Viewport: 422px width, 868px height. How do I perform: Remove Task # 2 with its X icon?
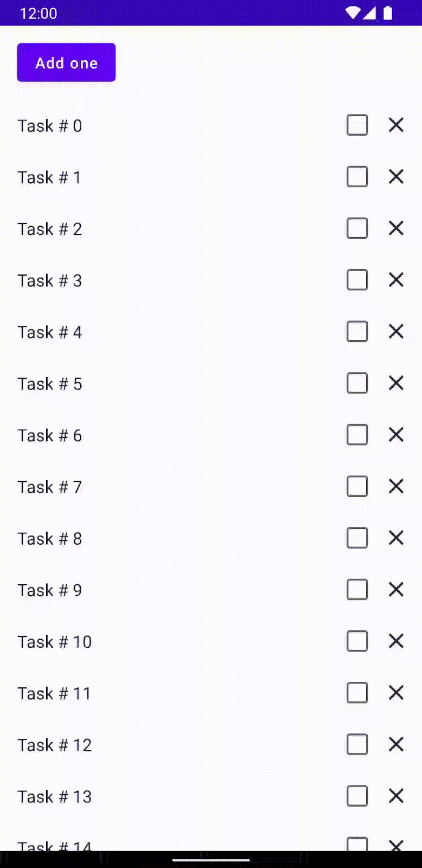[x=396, y=228]
